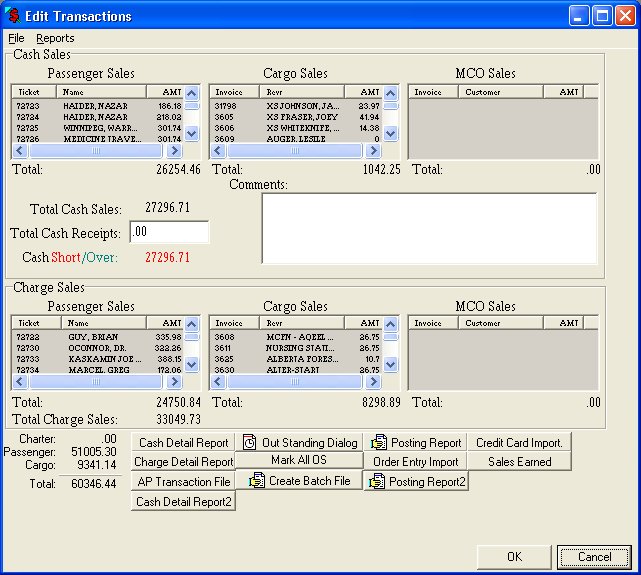The height and width of the screenshot is (575, 641).
Task: Click AMT column header in Charge MCO Sales
Action: click(x=563, y=323)
